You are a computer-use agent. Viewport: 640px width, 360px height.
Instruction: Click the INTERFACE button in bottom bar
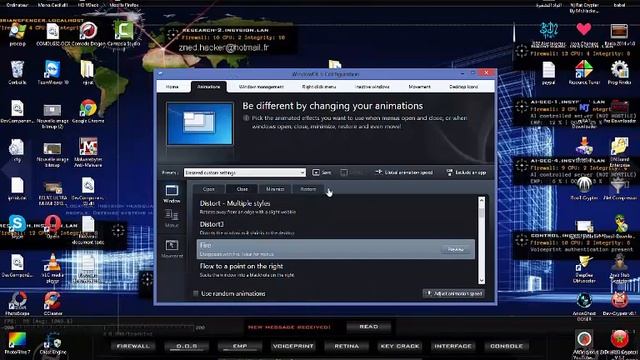453,346
